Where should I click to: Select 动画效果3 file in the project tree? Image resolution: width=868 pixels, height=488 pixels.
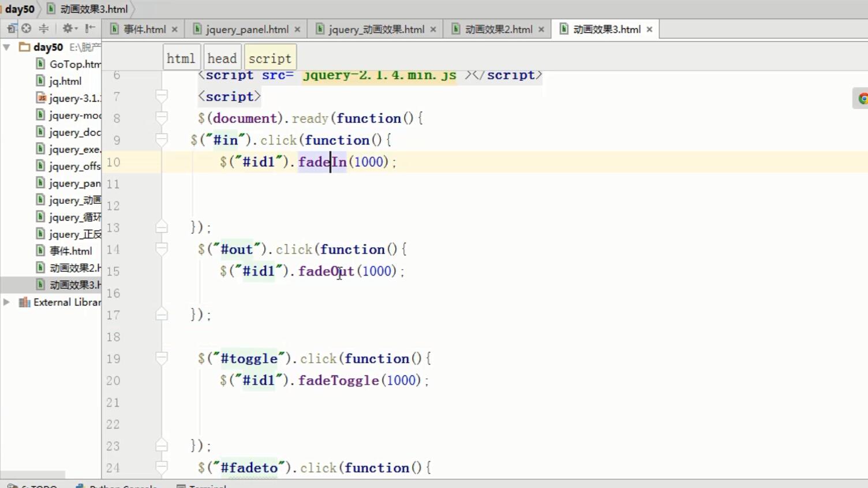[75, 285]
